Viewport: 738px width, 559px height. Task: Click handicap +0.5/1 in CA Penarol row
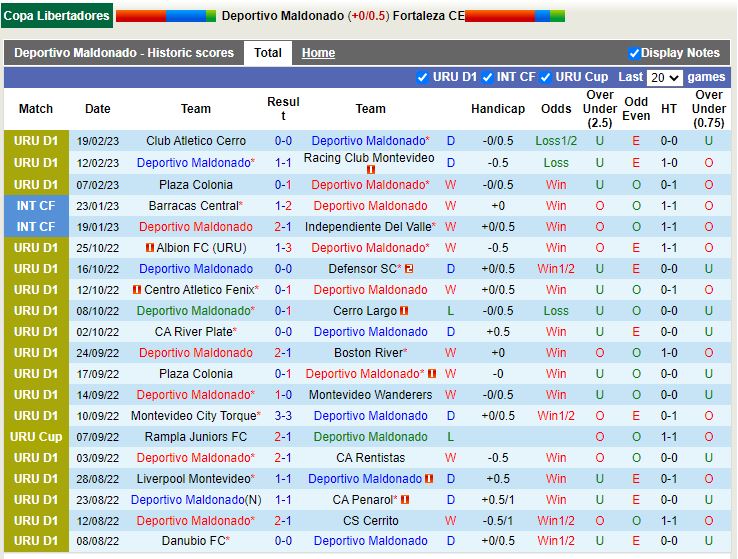tap(498, 500)
